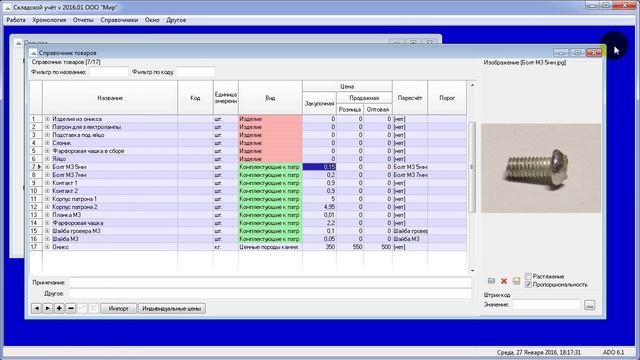
Task: Select the selected 0,15 purchase price cell
Action: pyautogui.click(x=319, y=167)
